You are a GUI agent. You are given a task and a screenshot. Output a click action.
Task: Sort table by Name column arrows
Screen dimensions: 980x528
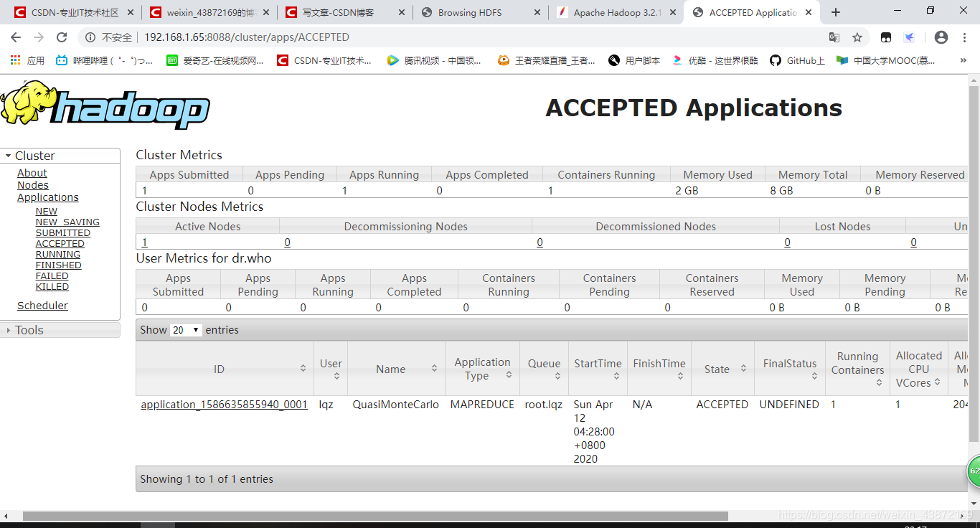[434, 369]
